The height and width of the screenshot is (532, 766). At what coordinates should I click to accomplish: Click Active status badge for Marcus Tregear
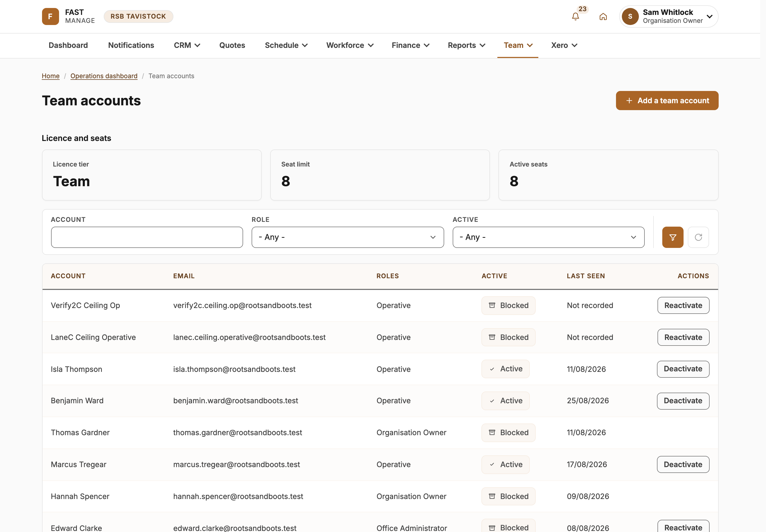505,465
